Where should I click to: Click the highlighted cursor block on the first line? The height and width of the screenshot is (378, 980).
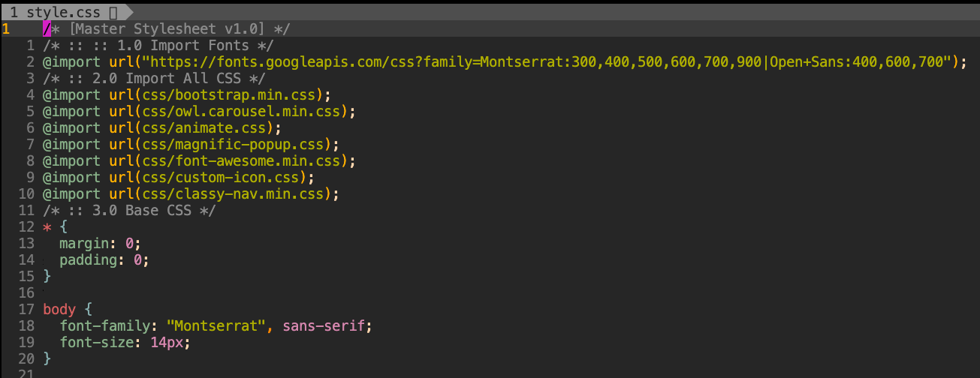pos(47,28)
